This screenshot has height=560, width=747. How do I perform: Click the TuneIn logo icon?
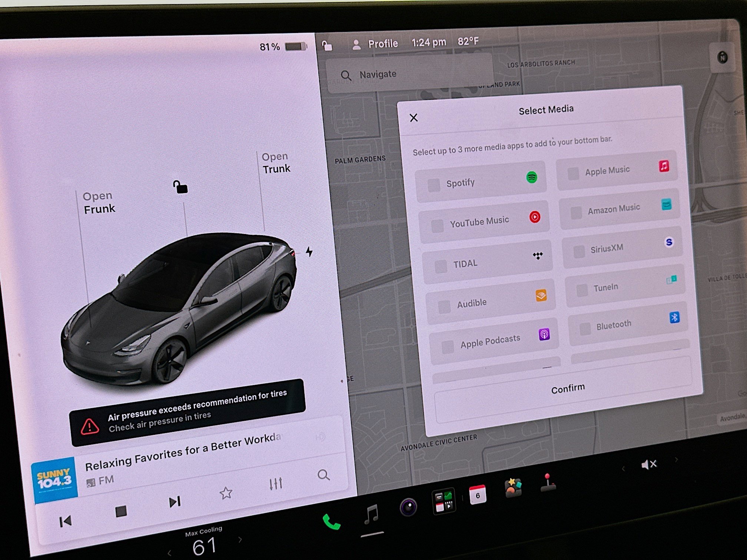pos(672,279)
